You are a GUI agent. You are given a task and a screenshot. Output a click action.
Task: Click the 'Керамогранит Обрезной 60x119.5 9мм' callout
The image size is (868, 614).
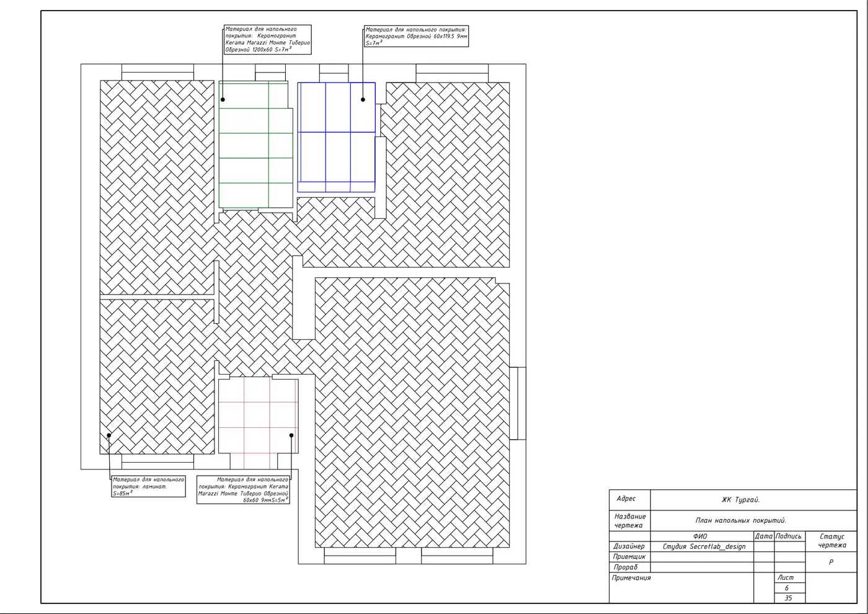[x=416, y=36]
